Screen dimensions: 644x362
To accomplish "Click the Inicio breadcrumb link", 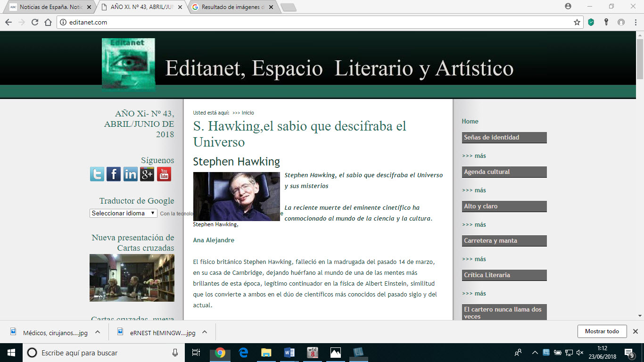I will click(x=248, y=113).
